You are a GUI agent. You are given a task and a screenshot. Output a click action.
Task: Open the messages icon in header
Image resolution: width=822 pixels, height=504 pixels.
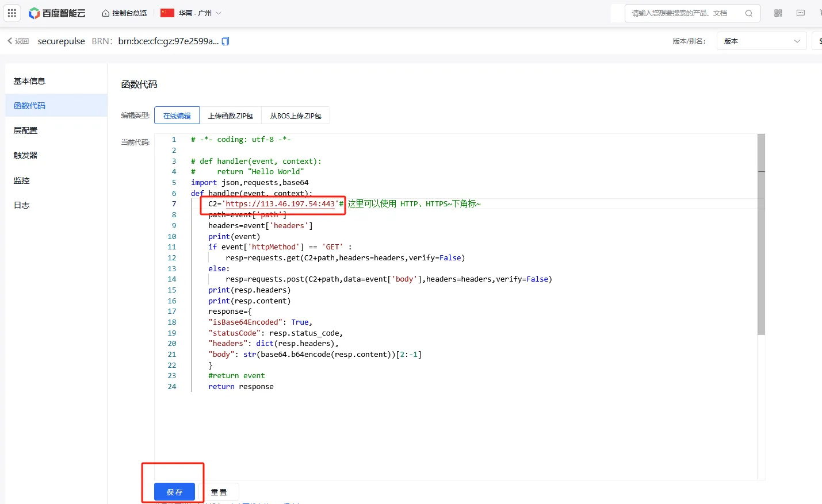click(801, 13)
